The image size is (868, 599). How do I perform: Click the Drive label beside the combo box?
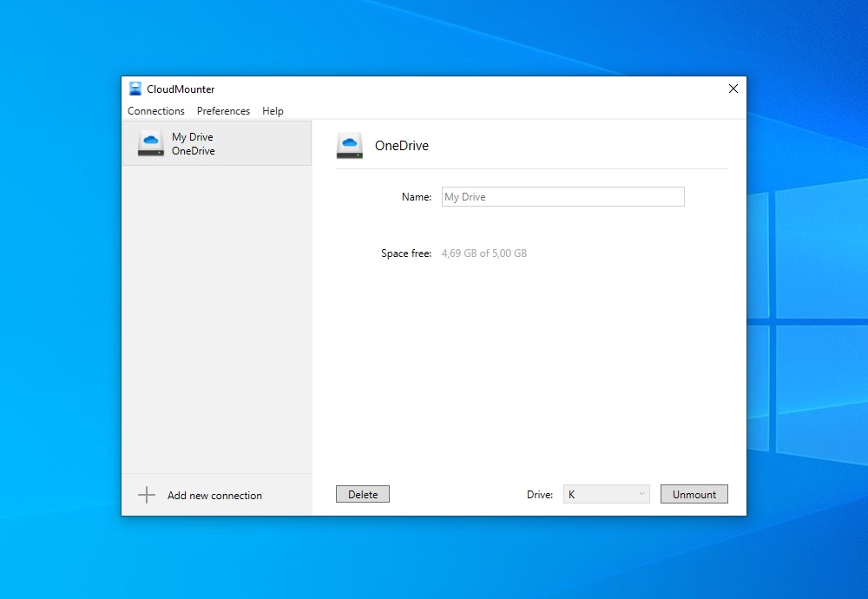[x=539, y=495]
